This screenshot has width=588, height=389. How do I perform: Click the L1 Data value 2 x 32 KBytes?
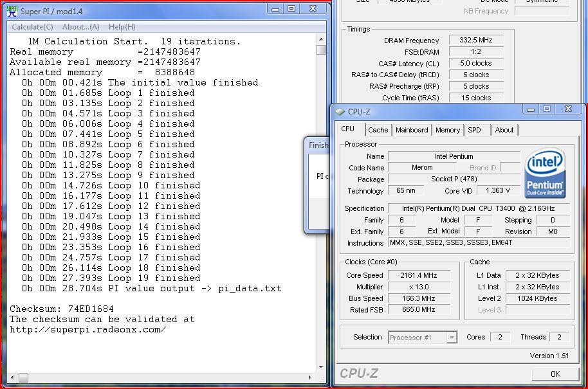pyautogui.click(x=537, y=275)
